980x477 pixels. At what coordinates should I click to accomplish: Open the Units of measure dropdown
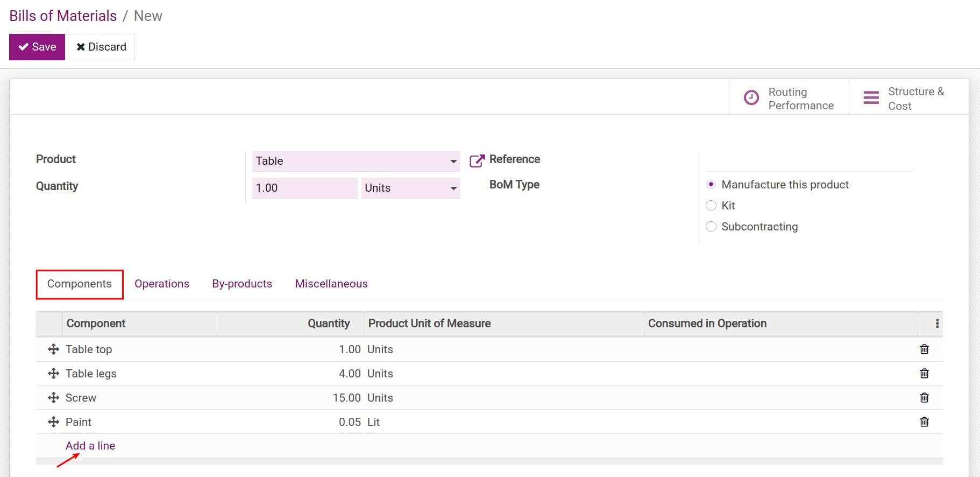coord(411,188)
